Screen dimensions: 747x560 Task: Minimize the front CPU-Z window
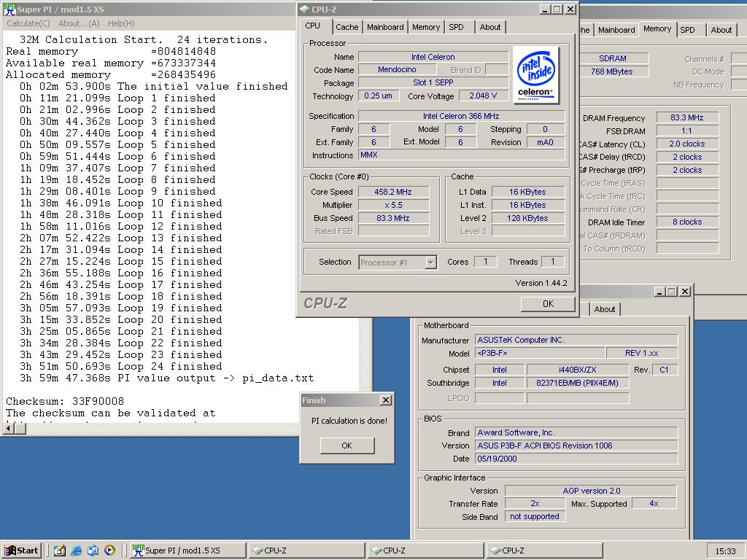point(546,9)
